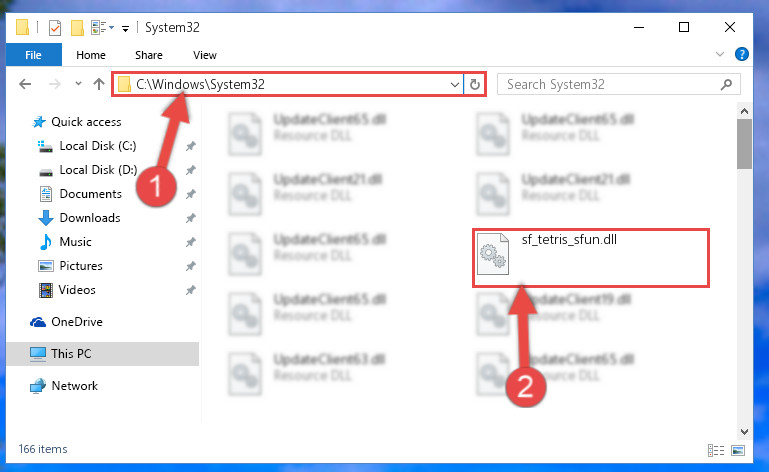Switch to large icons view
Image resolution: width=769 pixels, height=472 pixels.
point(738,450)
